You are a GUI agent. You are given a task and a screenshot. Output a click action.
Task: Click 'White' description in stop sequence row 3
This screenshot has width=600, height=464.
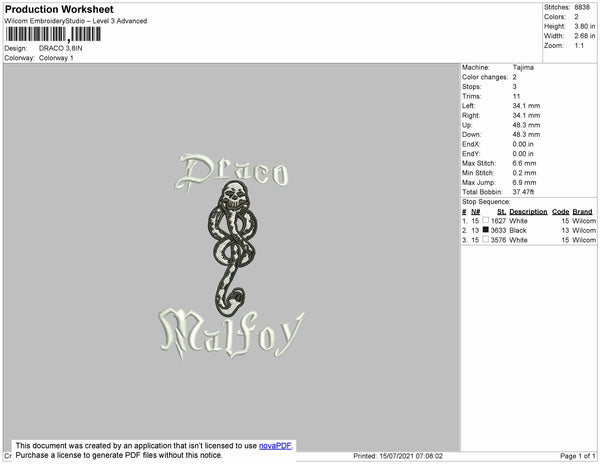click(518, 240)
